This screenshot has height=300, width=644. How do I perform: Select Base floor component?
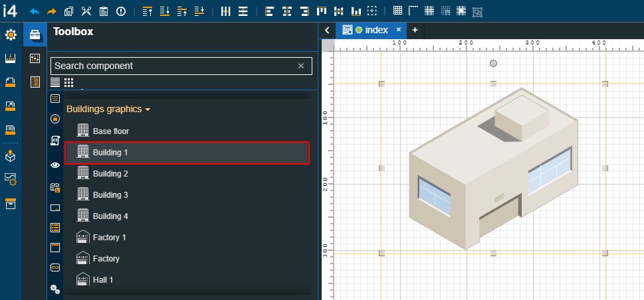(x=187, y=131)
